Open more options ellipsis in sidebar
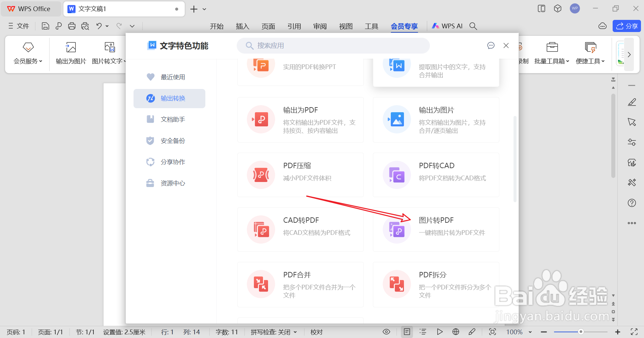Viewport: 644px width, 338px height. tap(632, 223)
